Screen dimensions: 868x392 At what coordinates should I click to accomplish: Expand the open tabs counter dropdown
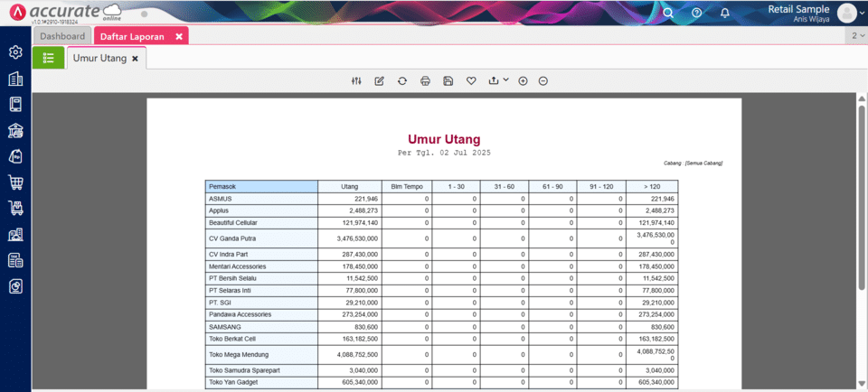855,36
